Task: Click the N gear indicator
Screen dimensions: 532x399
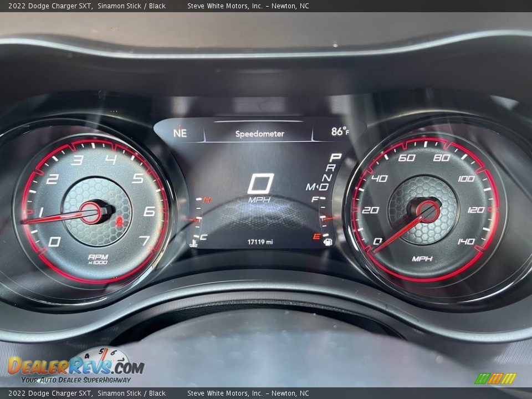Action: pos(327,177)
